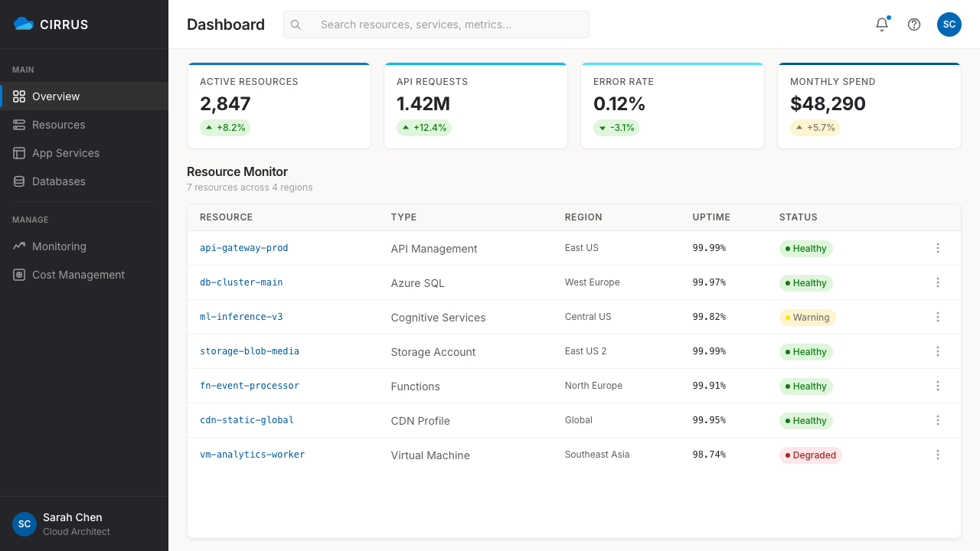Open App Services in the sidebar

click(x=84, y=153)
